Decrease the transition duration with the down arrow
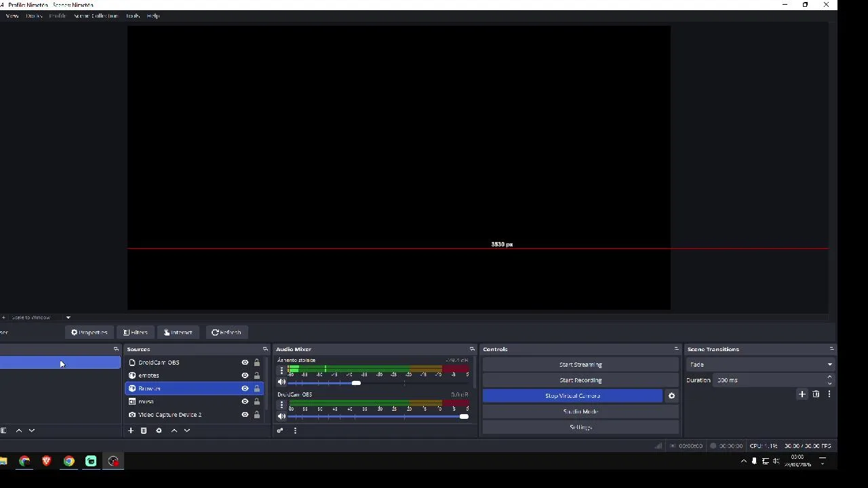Screen dimensions: 868x488 point(829,383)
